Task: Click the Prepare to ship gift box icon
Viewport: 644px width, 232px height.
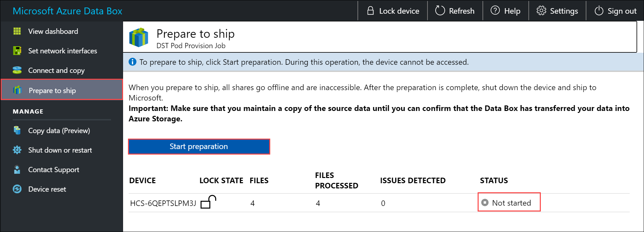Action: click(x=17, y=90)
